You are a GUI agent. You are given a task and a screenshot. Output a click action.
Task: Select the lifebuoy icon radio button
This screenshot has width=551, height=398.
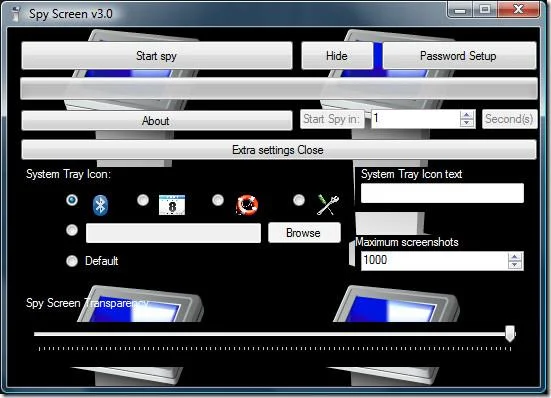click(x=218, y=200)
